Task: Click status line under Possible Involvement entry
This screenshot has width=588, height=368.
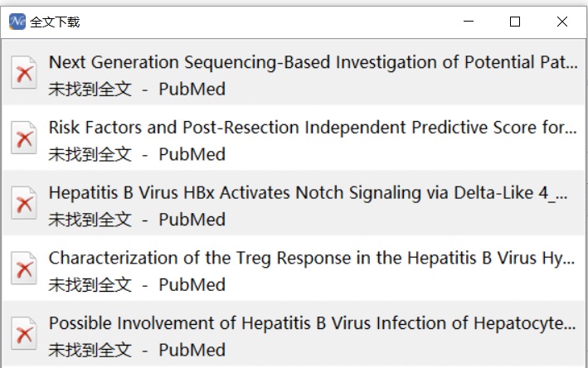Action: (137, 350)
